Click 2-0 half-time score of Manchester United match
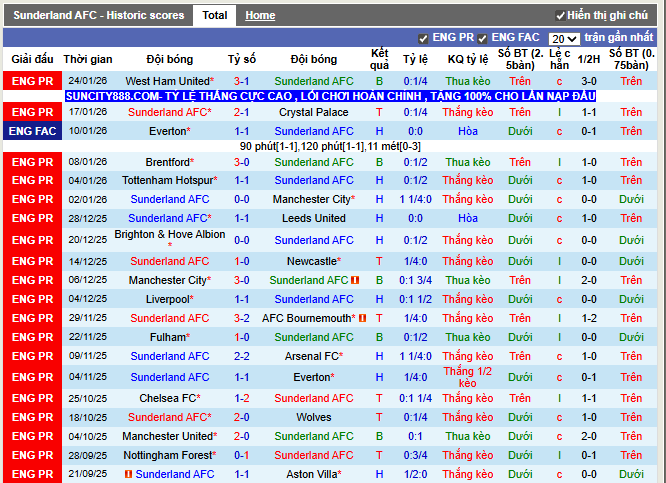 [589, 436]
